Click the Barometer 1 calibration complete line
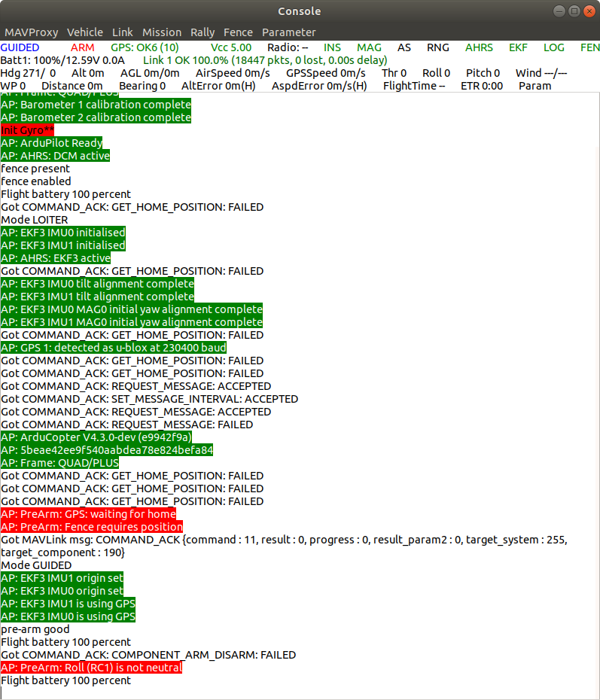The image size is (600, 700). (x=96, y=105)
